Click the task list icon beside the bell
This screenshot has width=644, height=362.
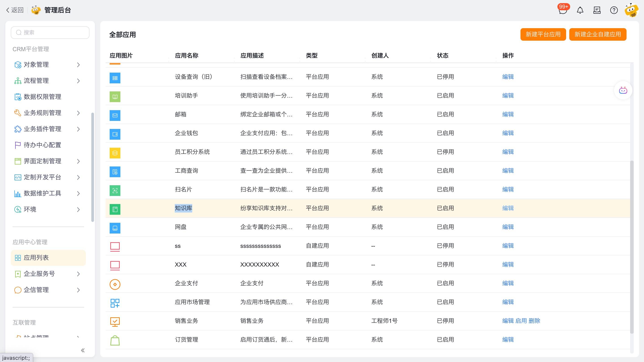(x=597, y=10)
